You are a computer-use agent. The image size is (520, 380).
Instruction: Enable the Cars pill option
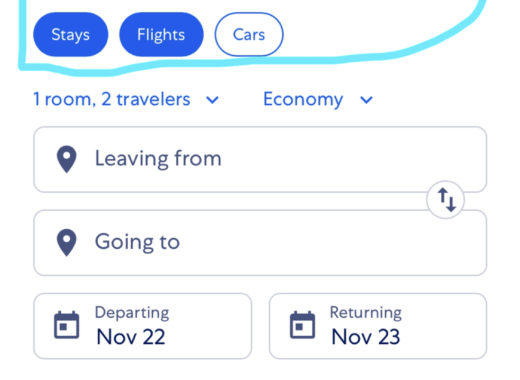pos(249,34)
